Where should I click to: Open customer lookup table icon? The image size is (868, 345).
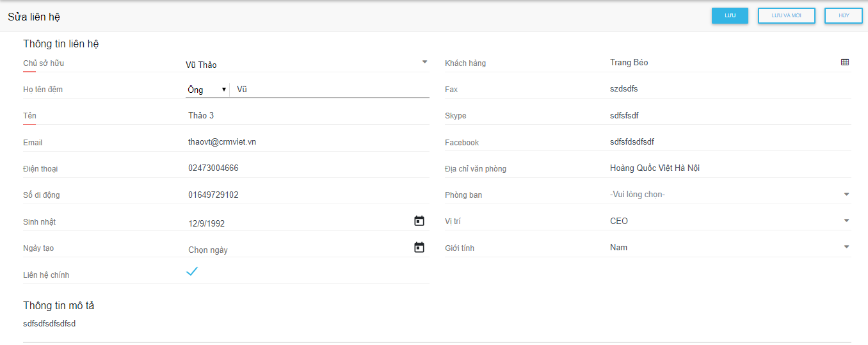(x=845, y=63)
